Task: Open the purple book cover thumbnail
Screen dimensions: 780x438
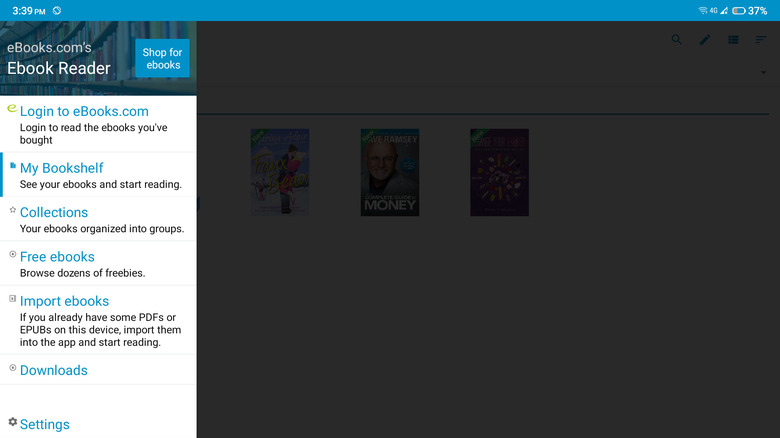Action: coord(499,172)
